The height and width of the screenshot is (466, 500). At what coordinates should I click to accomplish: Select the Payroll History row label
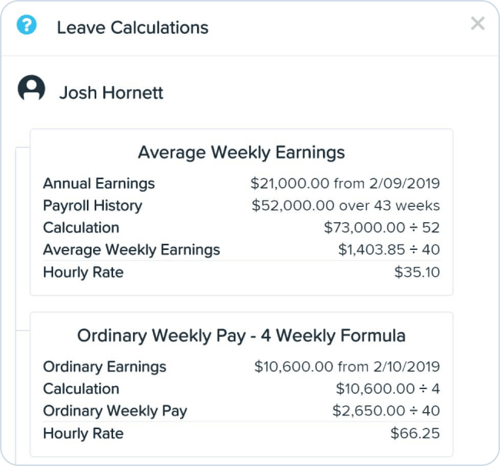click(x=93, y=206)
